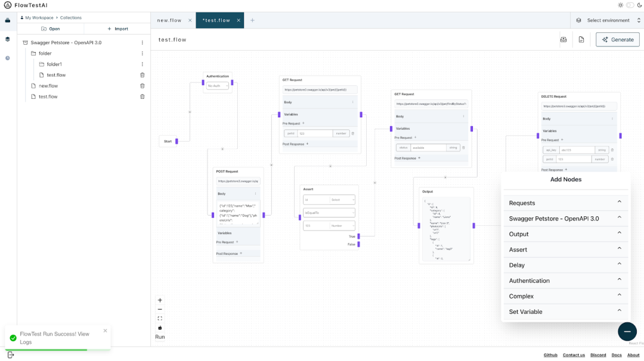
Task: Click the Output node JSON text area
Action: 446,229
